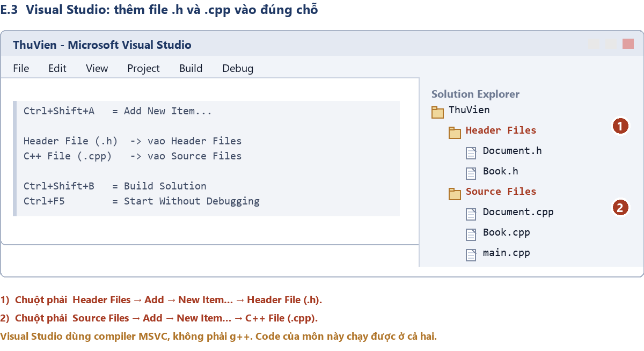Open the Project menu
This screenshot has height=351, width=644.
(x=143, y=68)
